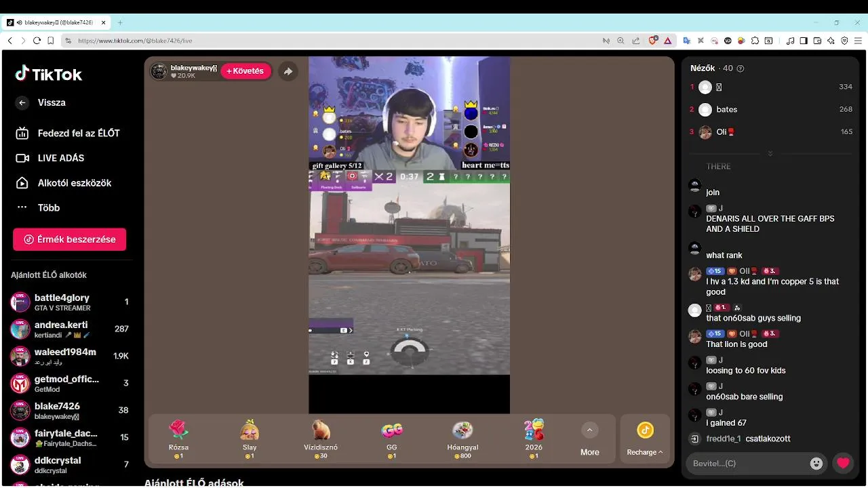Screen dimensions: 868x488
Task: Close the blakeywakey browser tab
Action: tap(104, 22)
